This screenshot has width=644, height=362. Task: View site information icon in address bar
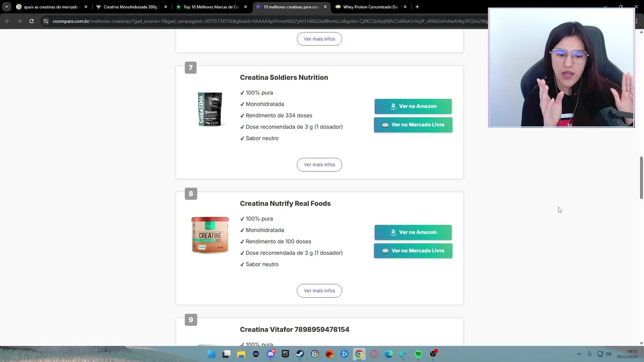pos(46,21)
